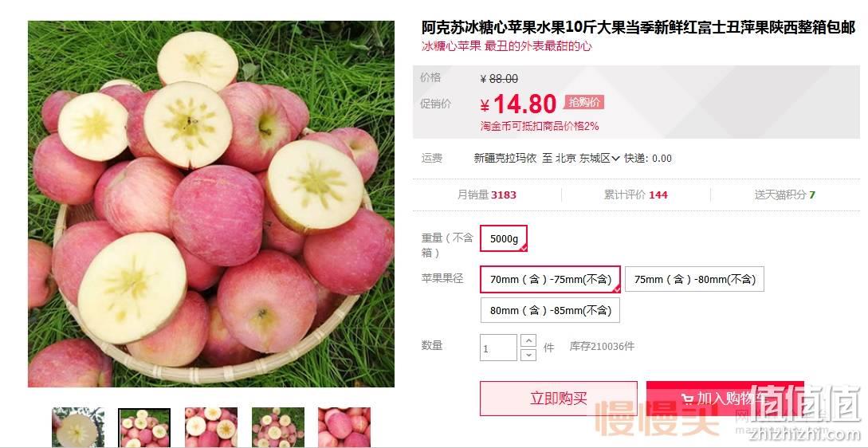Click the main apple basket product image
The width and height of the screenshot is (868, 448).
click(x=211, y=204)
